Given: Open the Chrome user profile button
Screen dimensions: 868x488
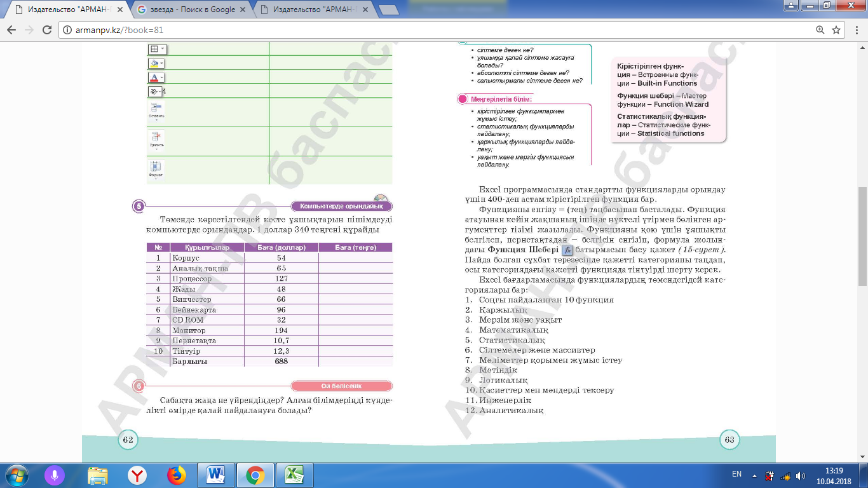Looking at the screenshot, I should [x=791, y=6].
